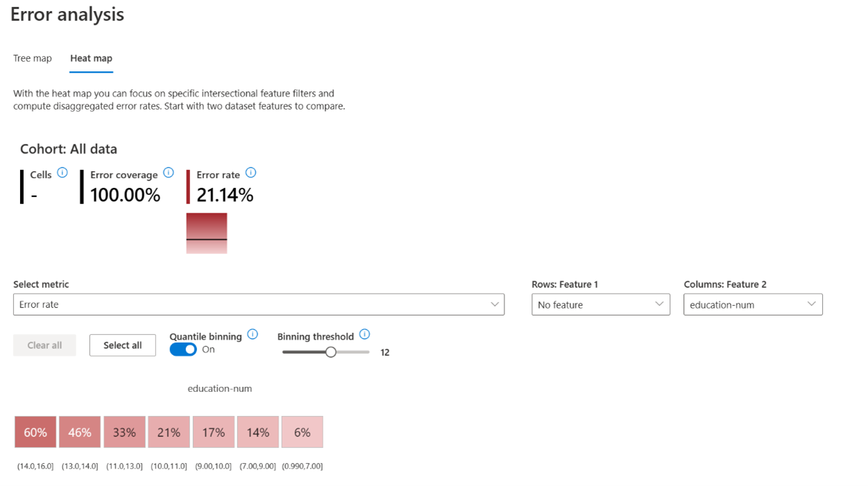Switch to the Tree map tab
Image resolution: width=868 pixels, height=486 pixels.
point(32,58)
